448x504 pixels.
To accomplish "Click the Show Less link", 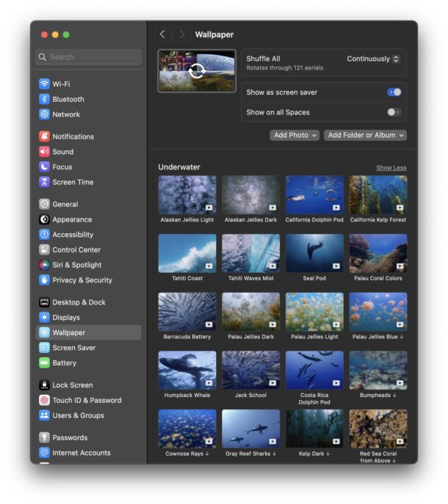I will 391,167.
